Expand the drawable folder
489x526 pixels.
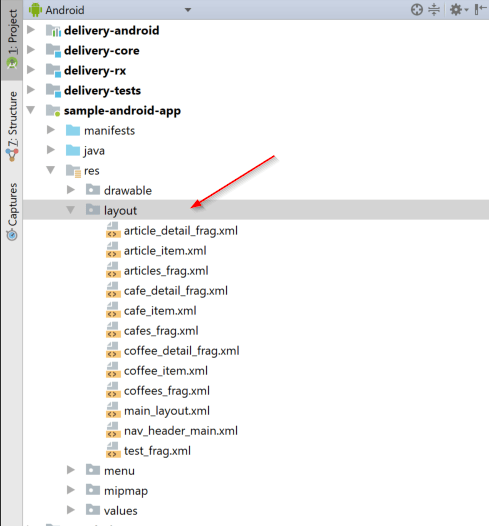pos(71,190)
